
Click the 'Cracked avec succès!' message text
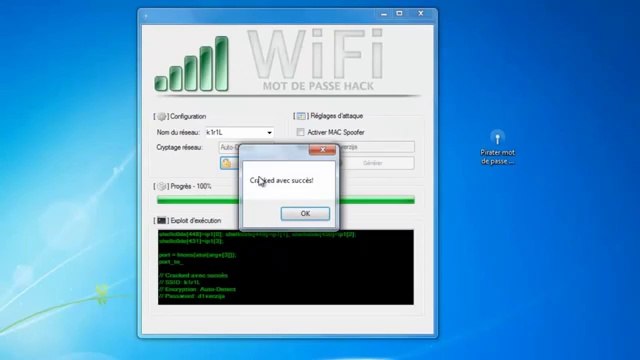click(x=282, y=180)
